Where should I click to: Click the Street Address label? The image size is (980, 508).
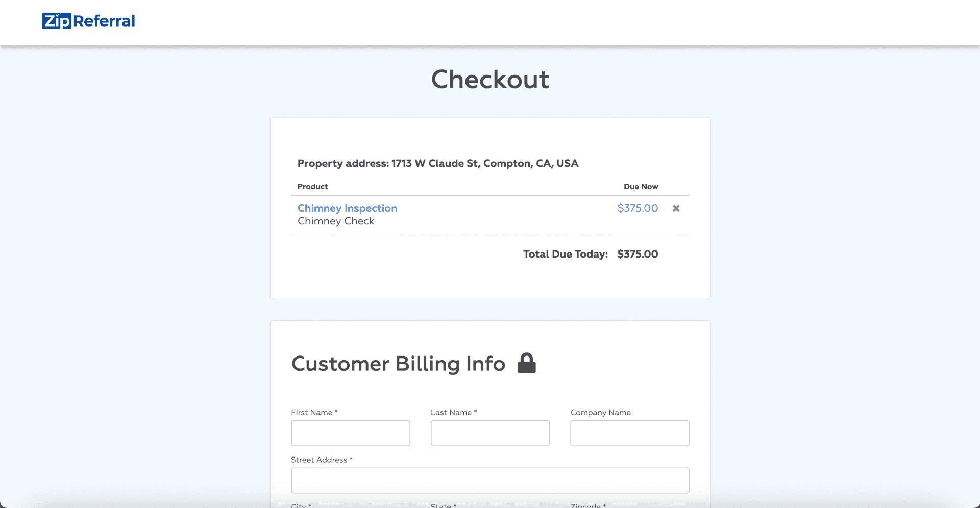(x=319, y=460)
